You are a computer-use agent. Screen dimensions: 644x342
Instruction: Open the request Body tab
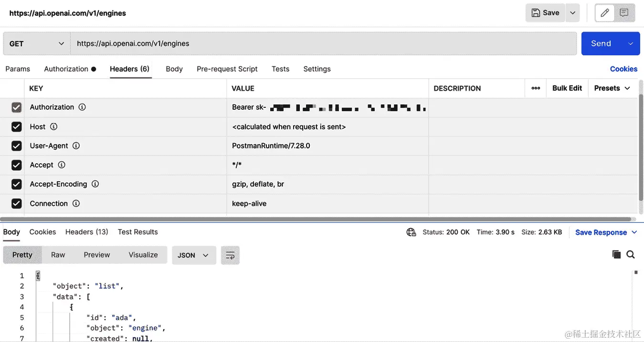point(174,69)
